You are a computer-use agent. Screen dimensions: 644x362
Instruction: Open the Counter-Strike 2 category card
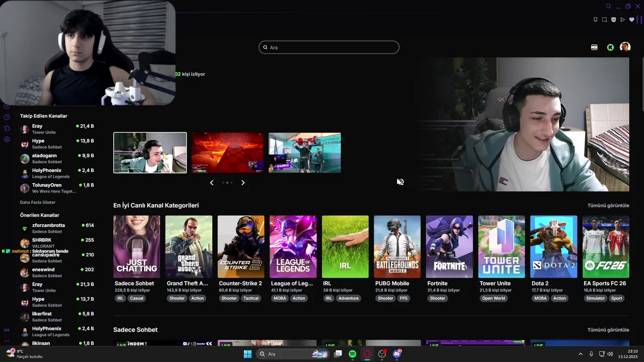241,247
